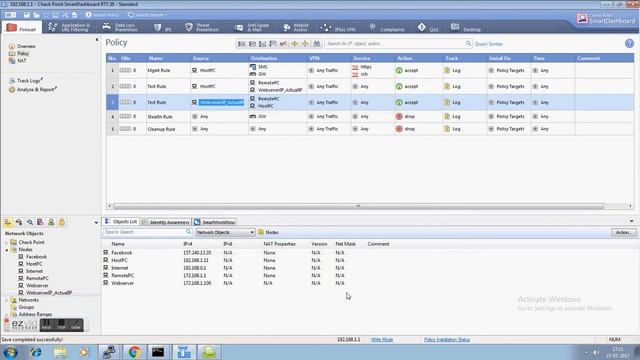Switch to the Identity Awareness tab
The height and width of the screenshot is (360, 640).
coord(166,222)
